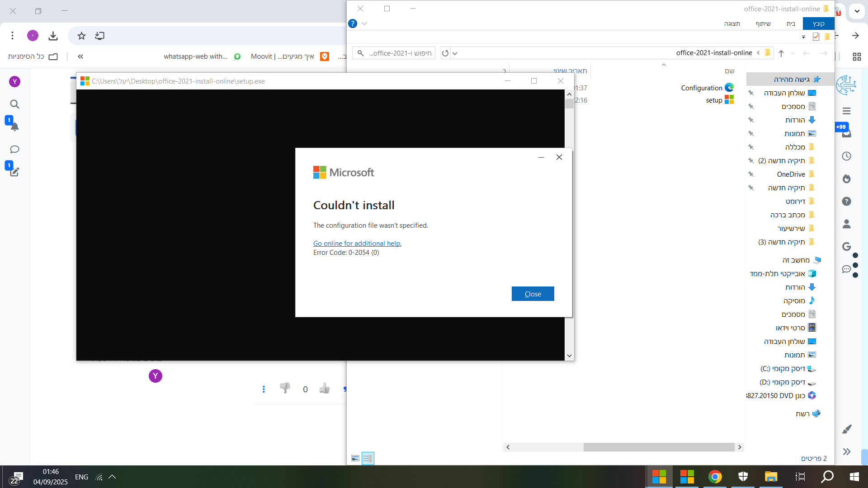The height and width of the screenshot is (488, 868).
Task: Open דיסק מקומי (D:) drive
Action: tap(788, 382)
